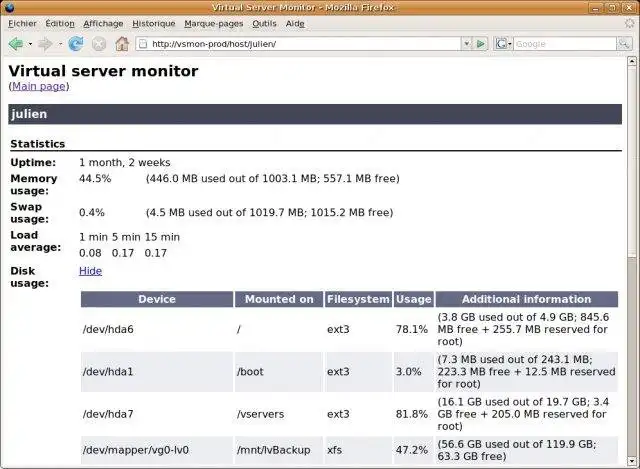Go to the Home page icon
Image resolution: width=640 pixels, height=469 pixels.
tap(122, 44)
